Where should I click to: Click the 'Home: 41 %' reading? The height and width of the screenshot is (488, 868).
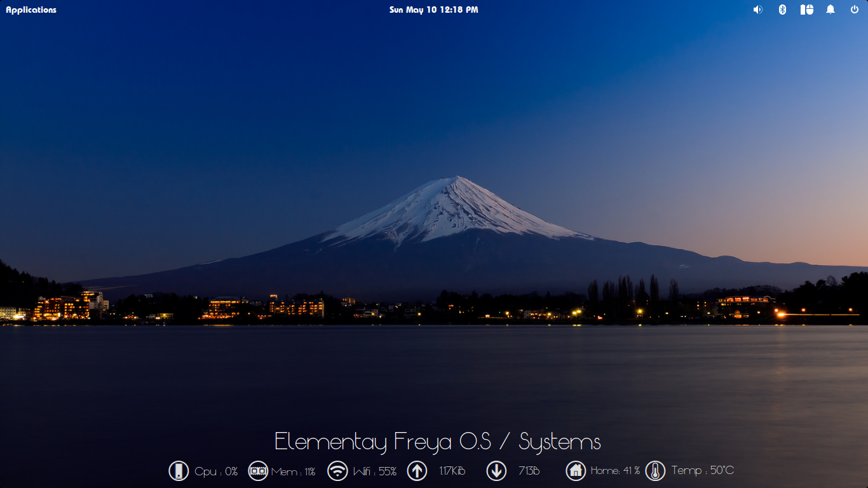(x=615, y=471)
